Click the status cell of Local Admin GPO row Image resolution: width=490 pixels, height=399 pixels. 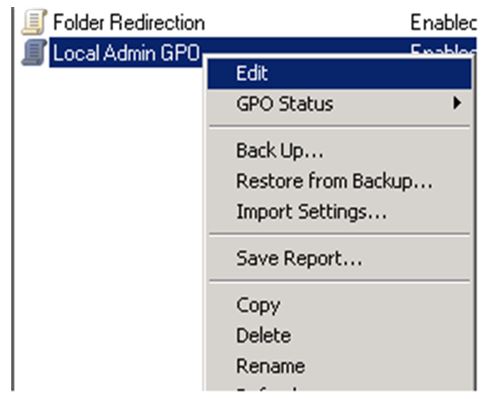pyautogui.click(x=443, y=49)
